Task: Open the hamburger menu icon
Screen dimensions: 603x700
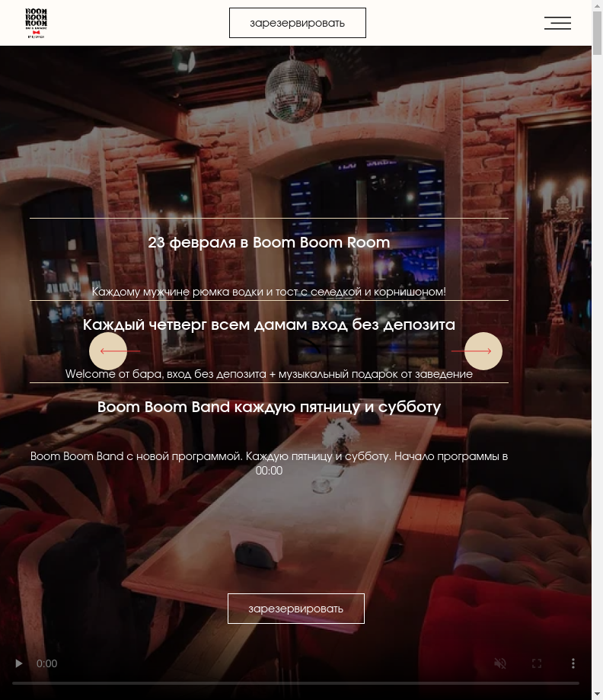Action: (x=557, y=23)
